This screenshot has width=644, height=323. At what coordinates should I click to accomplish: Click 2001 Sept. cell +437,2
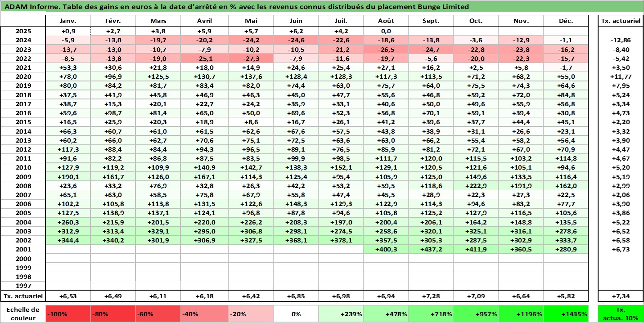[431, 250]
